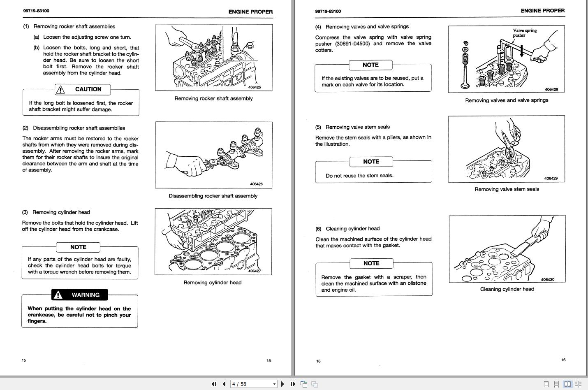The height and width of the screenshot is (390, 588).
Task: Switch to single page layout
Action: 546,384
